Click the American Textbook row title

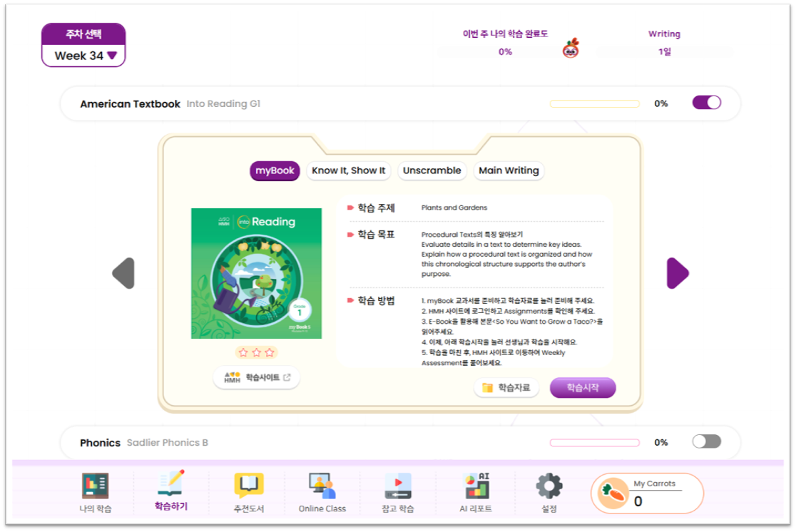point(130,104)
